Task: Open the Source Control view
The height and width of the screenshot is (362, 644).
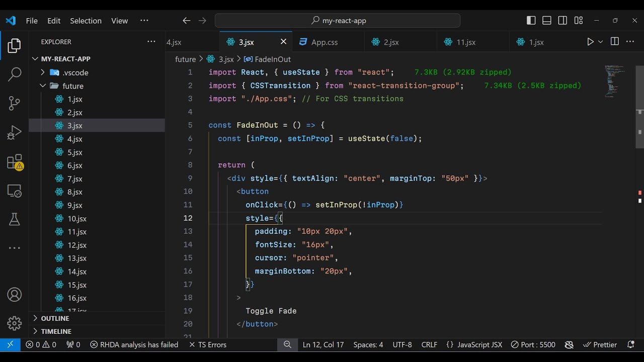Action: pyautogui.click(x=14, y=104)
